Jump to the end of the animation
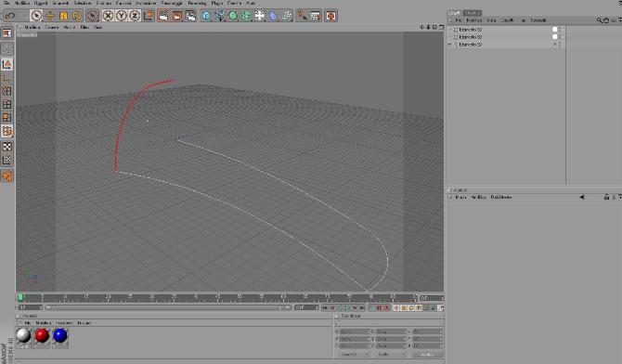Screen dimensions: 622x364 (363, 308)
